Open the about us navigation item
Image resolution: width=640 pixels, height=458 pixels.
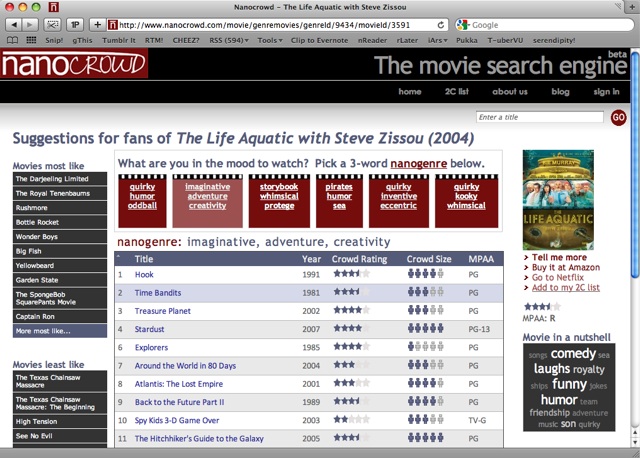pos(510,91)
